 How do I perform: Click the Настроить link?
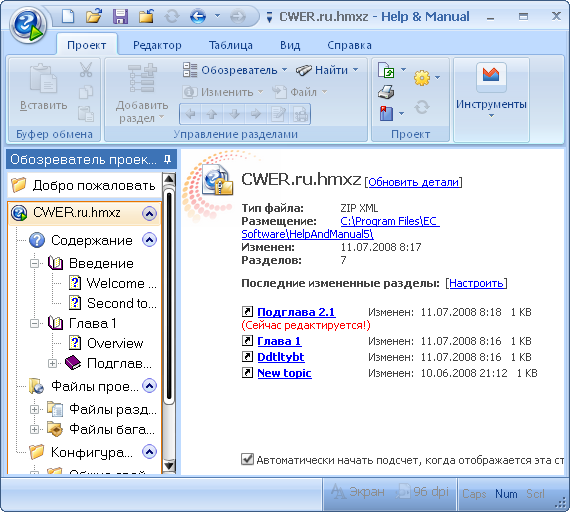click(477, 283)
